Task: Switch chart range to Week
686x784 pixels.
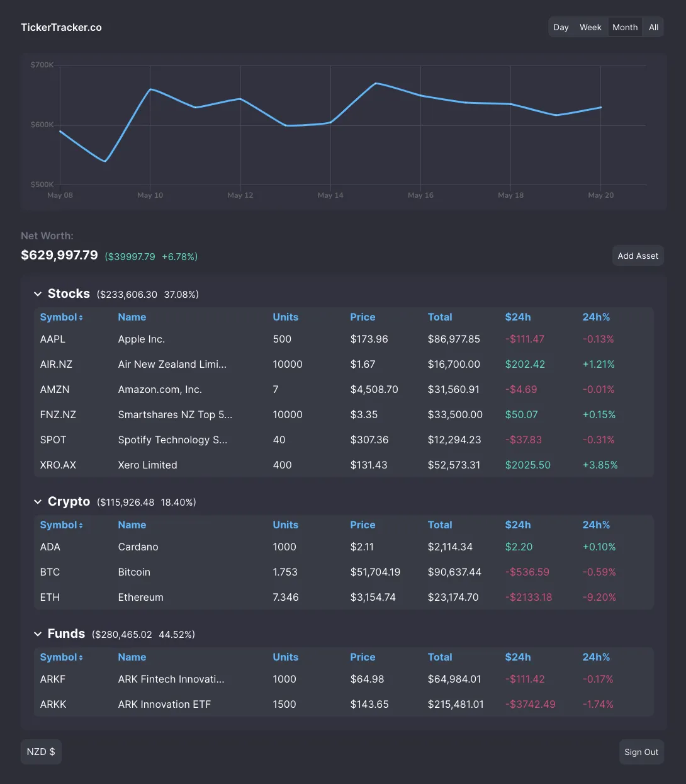Action: pos(590,27)
